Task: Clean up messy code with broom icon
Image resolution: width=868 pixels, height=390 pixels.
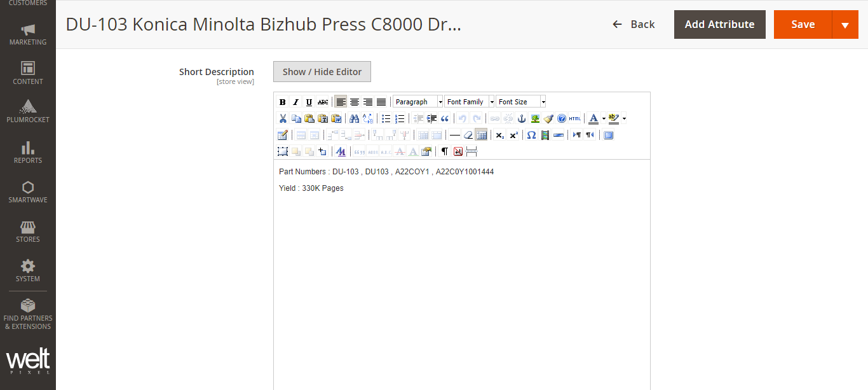Action: click(548, 118)
